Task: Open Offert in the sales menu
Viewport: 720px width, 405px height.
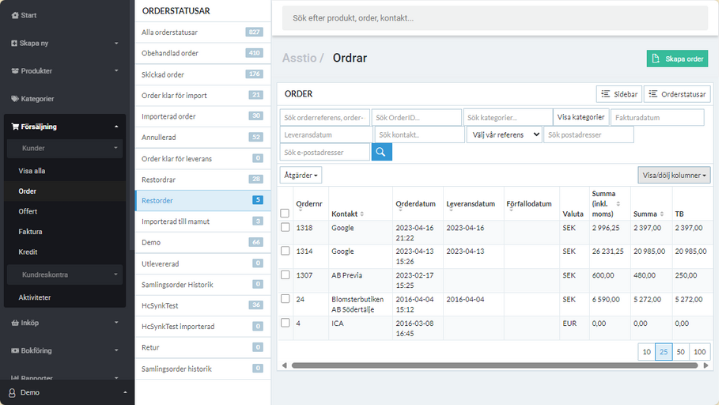Action: (28, 211)
